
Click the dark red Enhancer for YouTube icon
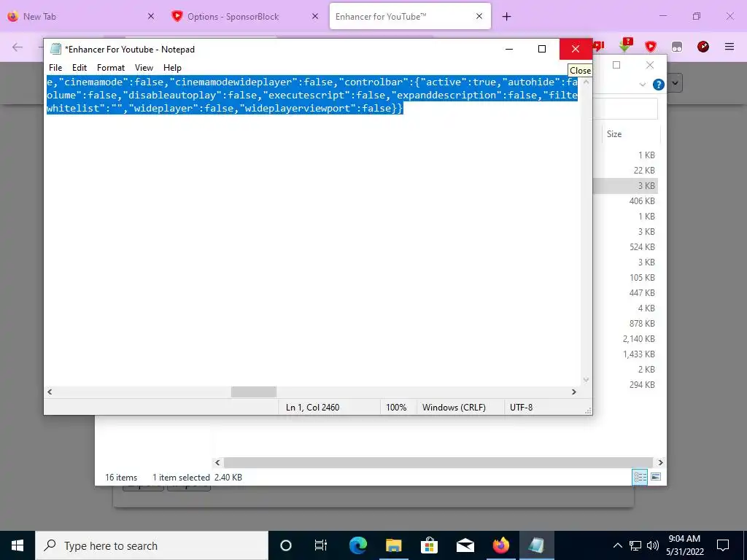(703, 47)
